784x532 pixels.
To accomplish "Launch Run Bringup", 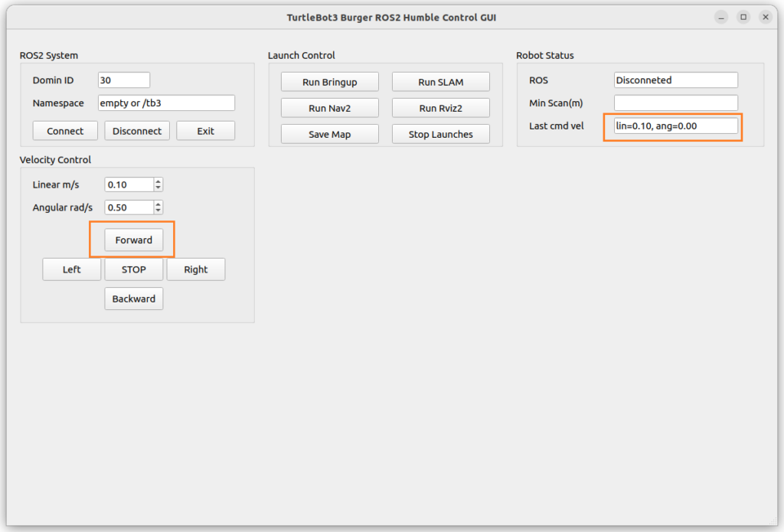I will click(x=329, y=82).
